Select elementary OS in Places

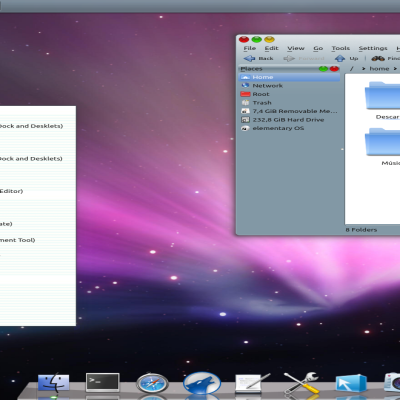[x=289, y=128]
